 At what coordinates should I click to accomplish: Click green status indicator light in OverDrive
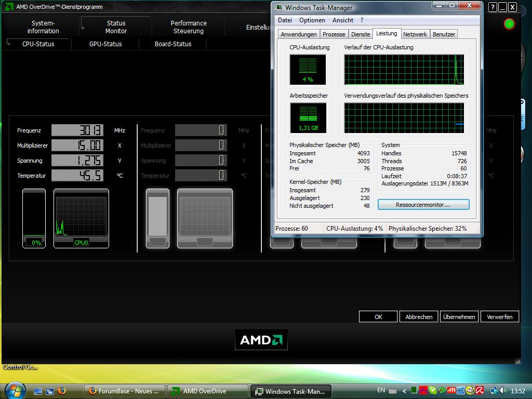coord(509,24)
